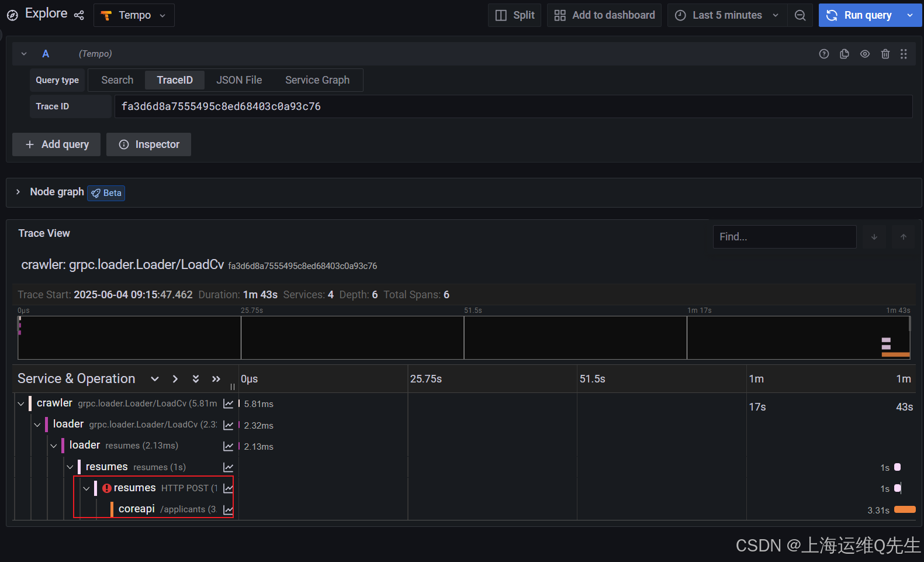
Task: Click trace start timestamp 2025-06-04 09:15:47.462
Action: coord(133,295)
